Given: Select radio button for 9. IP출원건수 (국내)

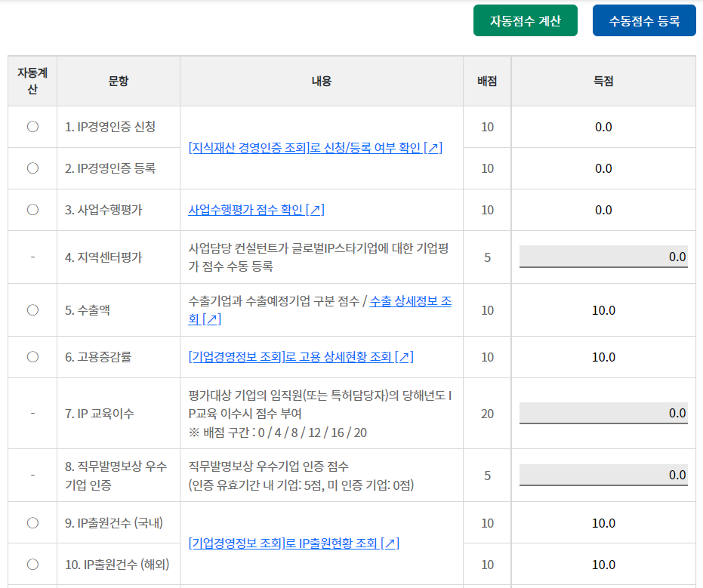Looking at the screenshot, I should pyautogui.click(x=32, y=522).
